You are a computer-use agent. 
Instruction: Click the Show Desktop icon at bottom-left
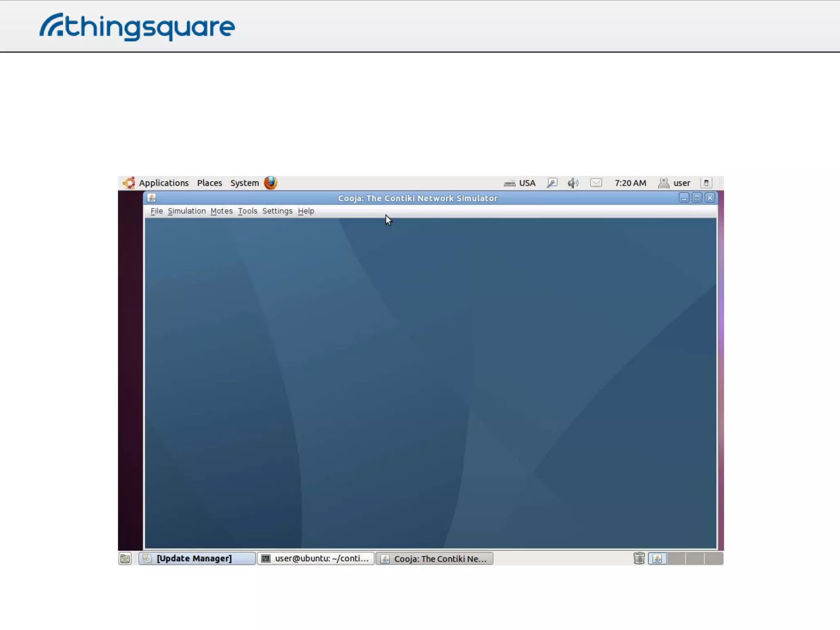pyautogui.click(x=125, y=559)
